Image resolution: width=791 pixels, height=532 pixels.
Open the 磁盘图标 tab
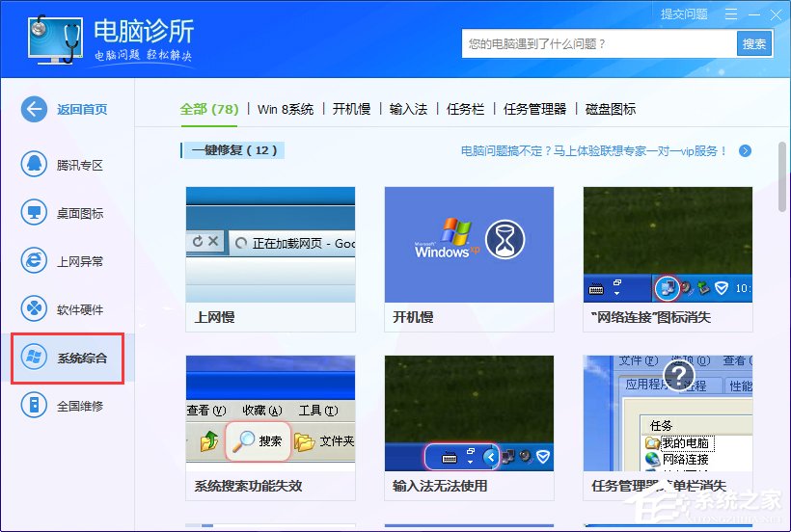(611, 109)
